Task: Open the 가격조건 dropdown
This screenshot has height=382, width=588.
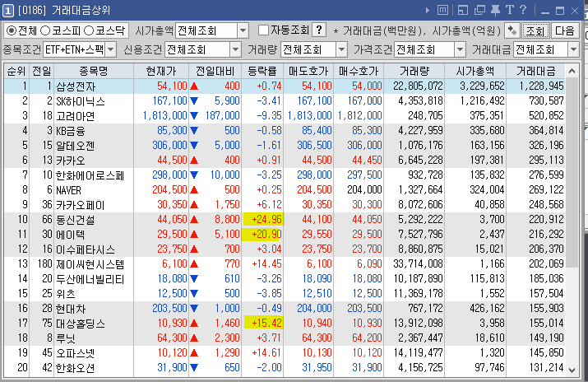Action: point(461,49)
